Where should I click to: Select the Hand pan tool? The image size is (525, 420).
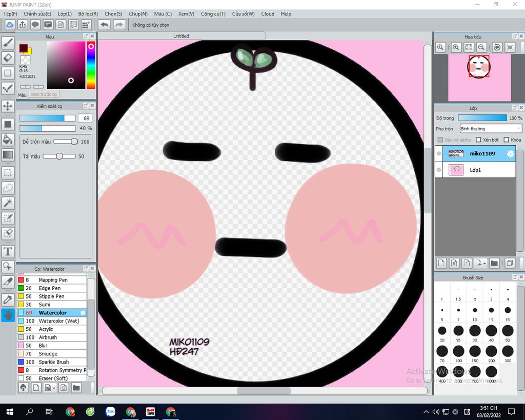(x=8, y=315)
